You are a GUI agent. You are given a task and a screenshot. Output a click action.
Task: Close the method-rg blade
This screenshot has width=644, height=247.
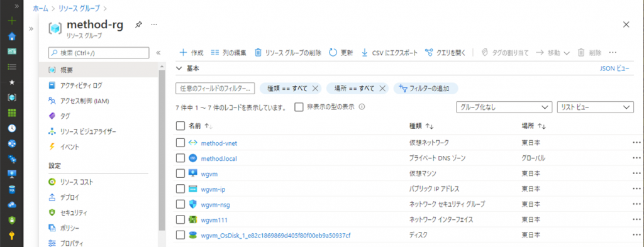click(626, 25)
